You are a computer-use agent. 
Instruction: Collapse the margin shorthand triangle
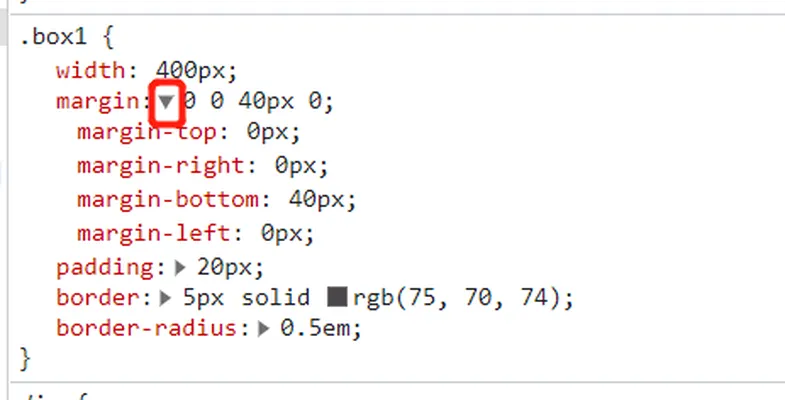point(166,102)
